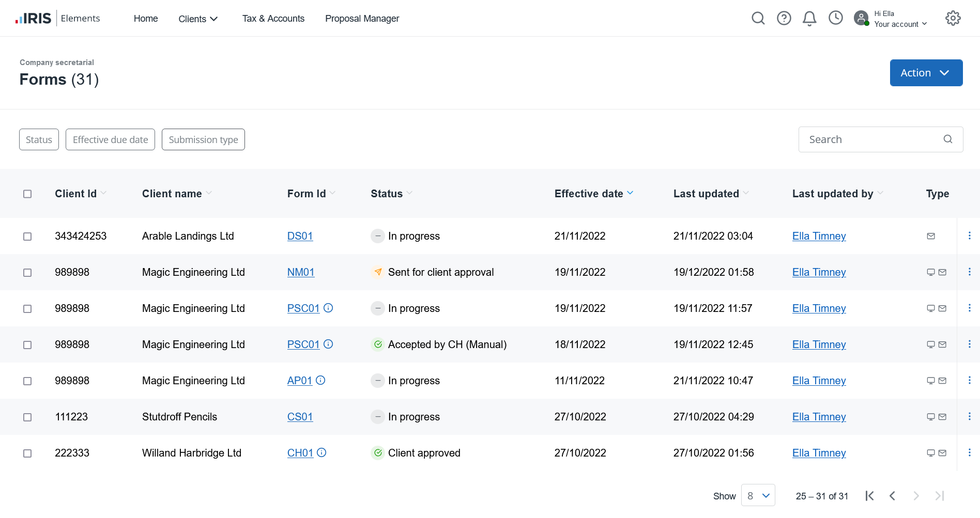The height and width of the screenshot is (518, 980).
Task: Open the DS01 form link
Action: tap(300, 236)
